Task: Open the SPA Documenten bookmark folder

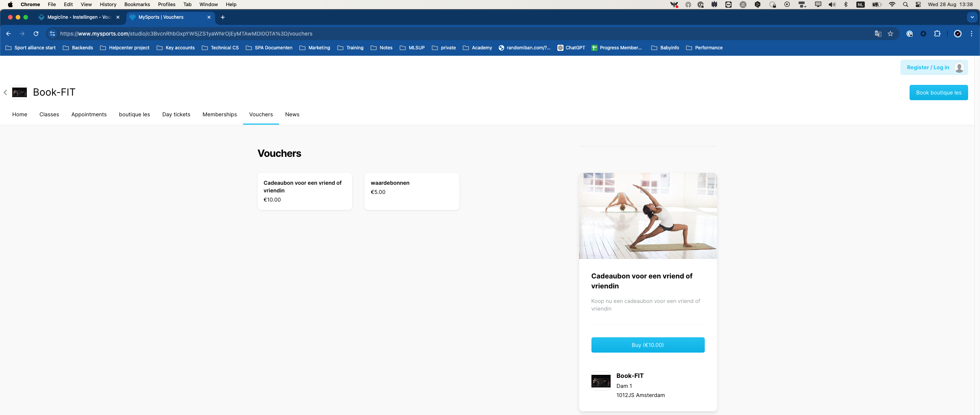Action: click(269, 48)
